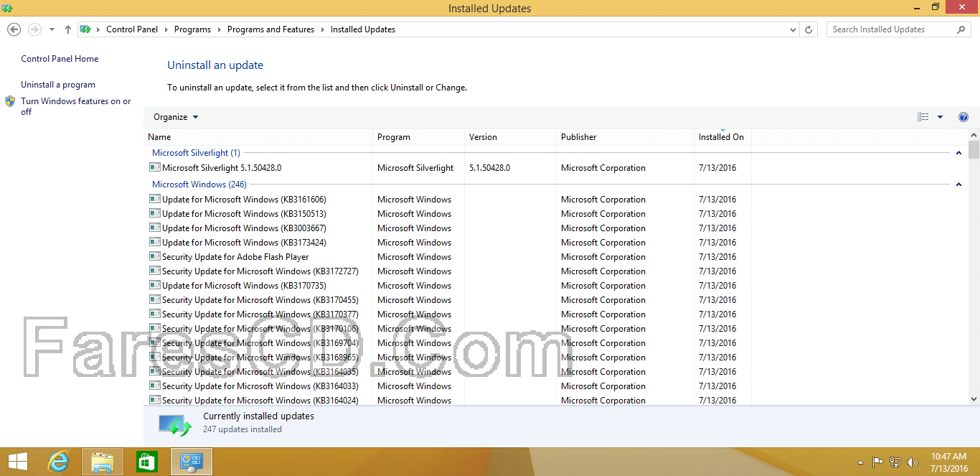Click the address bar Control Panel icon

[85, 29]
